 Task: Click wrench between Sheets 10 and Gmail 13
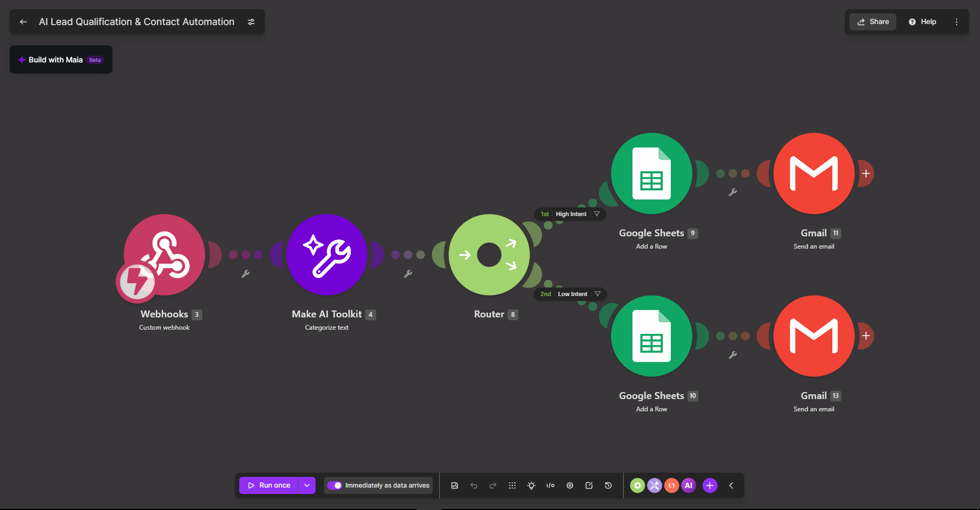733,355
